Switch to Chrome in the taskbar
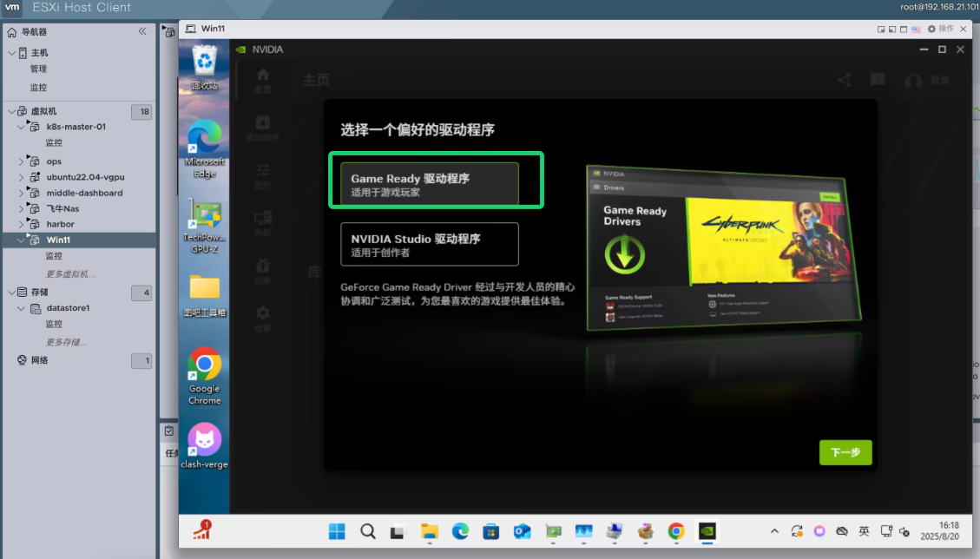 (676, 531)
